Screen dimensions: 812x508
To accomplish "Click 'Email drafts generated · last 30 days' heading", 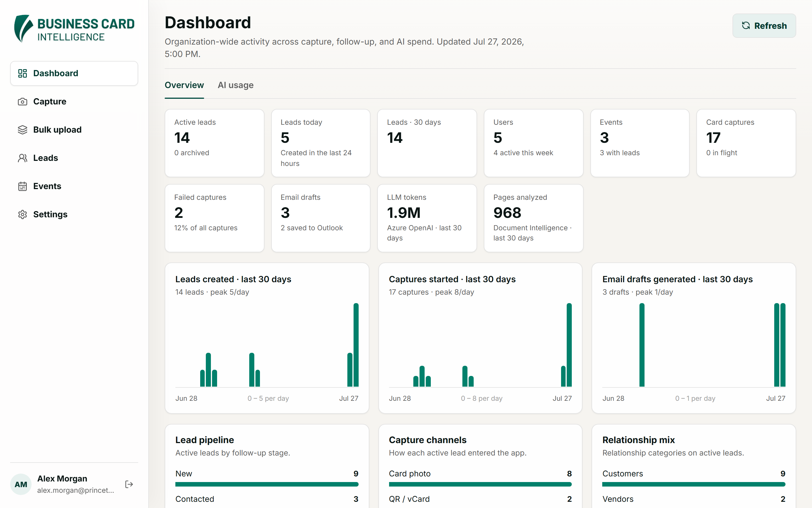I will (x=678, y=279).
